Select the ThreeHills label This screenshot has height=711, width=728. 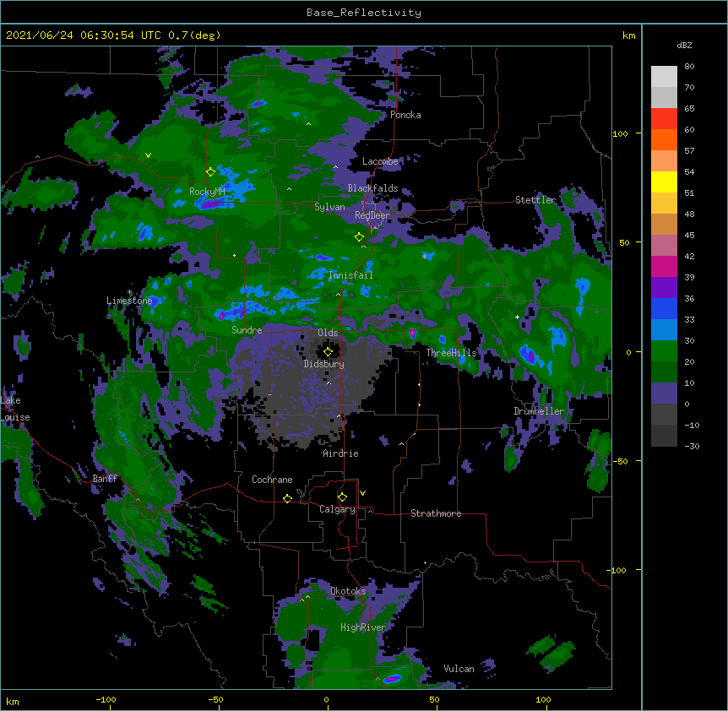coord(451,353)
